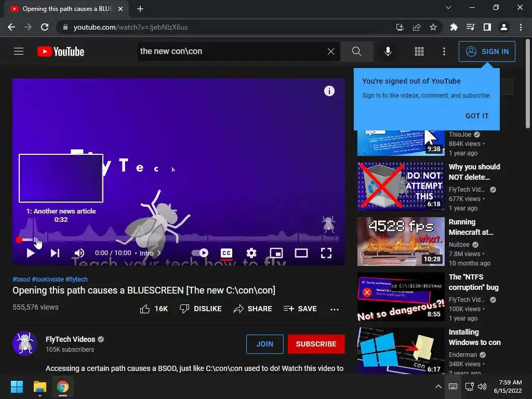This screenshot has height=399, width=532.
Task: Clear the search box with X
Action: tap(331, 51)
